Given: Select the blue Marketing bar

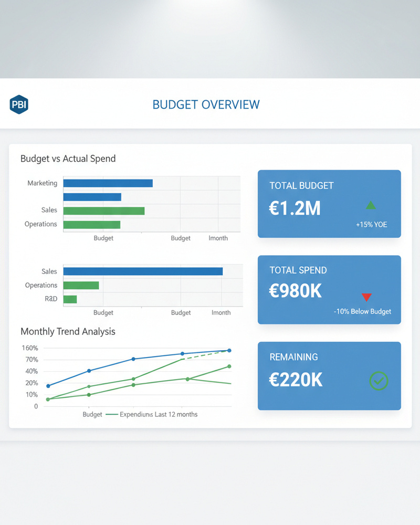Looking at the screenshot, I should [x=108, y=183].
